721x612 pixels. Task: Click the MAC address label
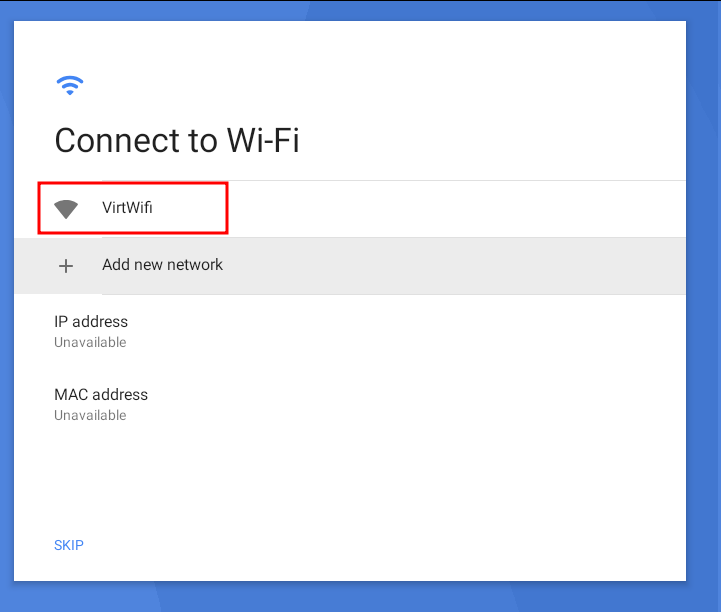click(101, 395)
